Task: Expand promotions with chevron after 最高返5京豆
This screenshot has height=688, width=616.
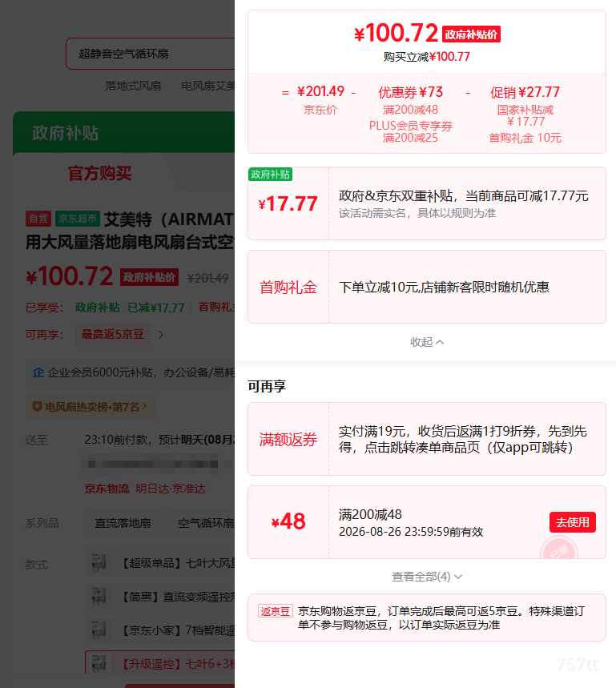Action: coord(160,335)
